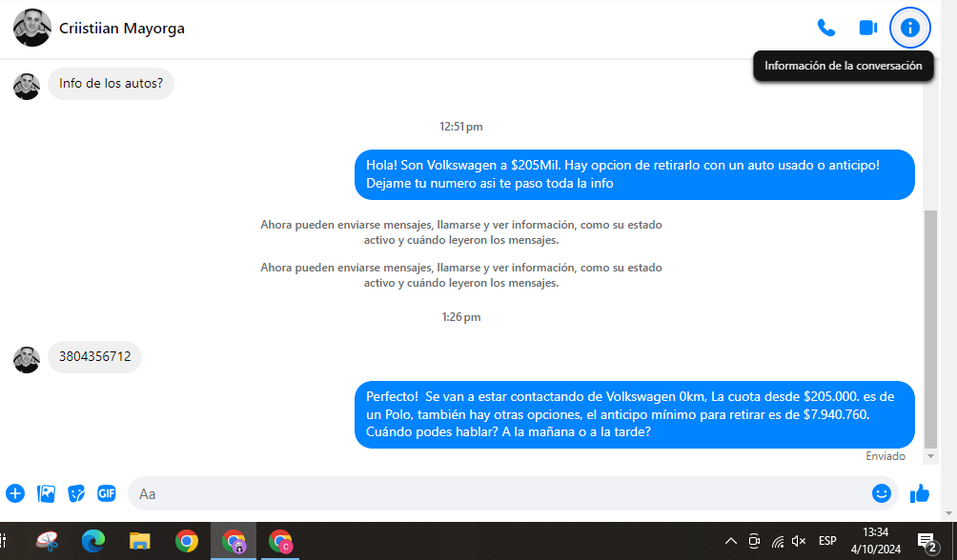Click the 3804356712 message bubble
This screenshot has width=957, height=560.
point(94,357)
